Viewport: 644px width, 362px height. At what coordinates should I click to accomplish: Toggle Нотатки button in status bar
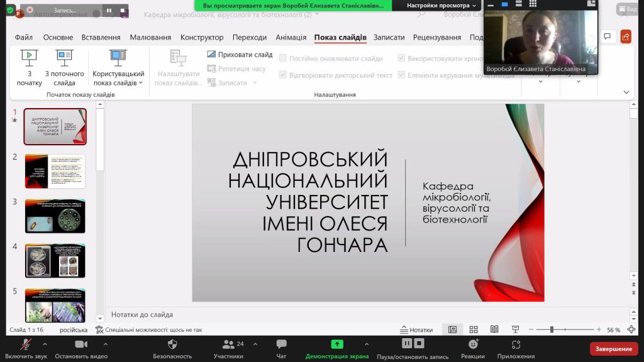416,329
